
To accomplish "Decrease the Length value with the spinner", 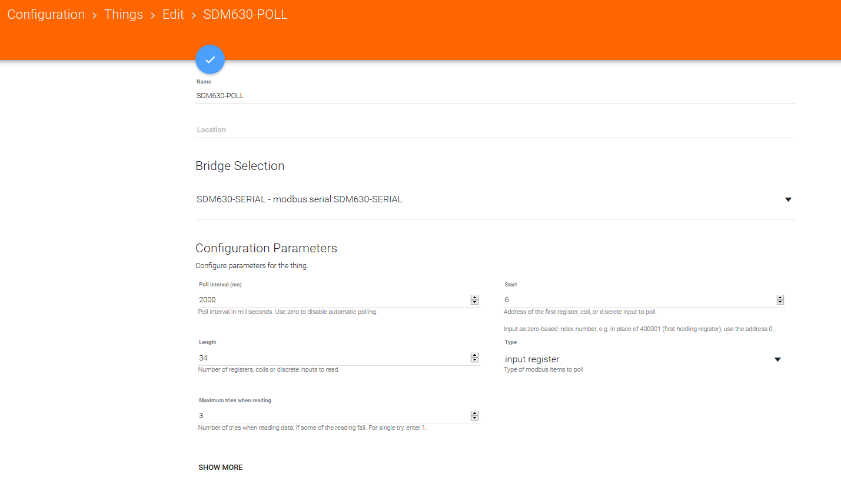I will click(474, 360).
